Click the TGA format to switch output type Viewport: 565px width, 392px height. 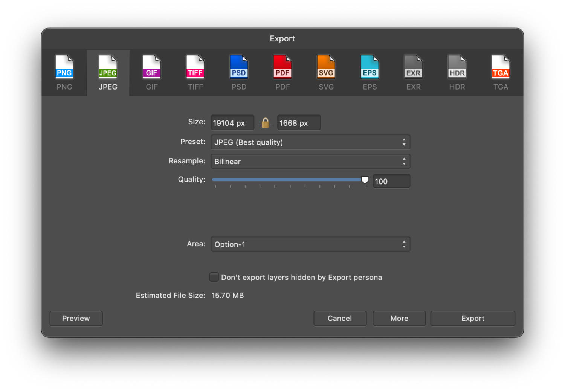point(501,72)
